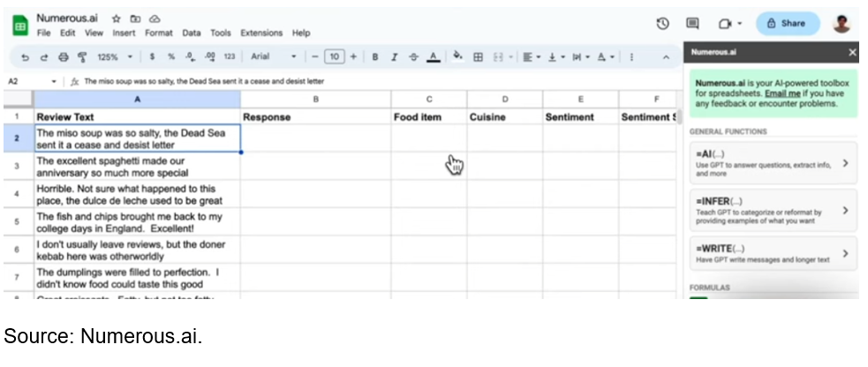Select cell with spaghetti anniversary review
The width and height of the screenshot is (868, 367).
(137, 167)
